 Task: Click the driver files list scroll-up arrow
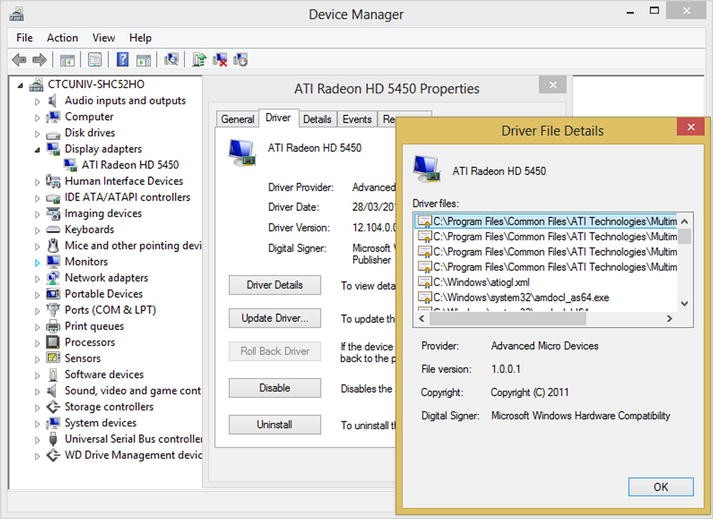[685, 222]
